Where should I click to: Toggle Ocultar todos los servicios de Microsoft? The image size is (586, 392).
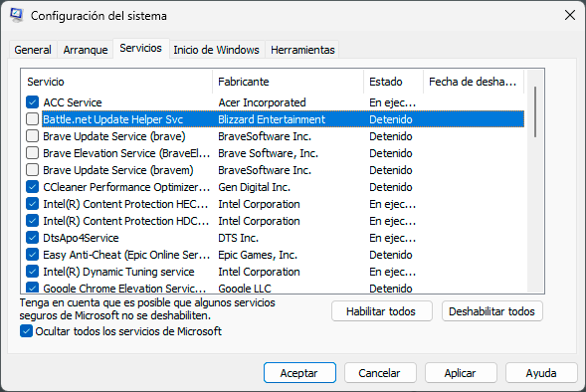click(26, 331)
